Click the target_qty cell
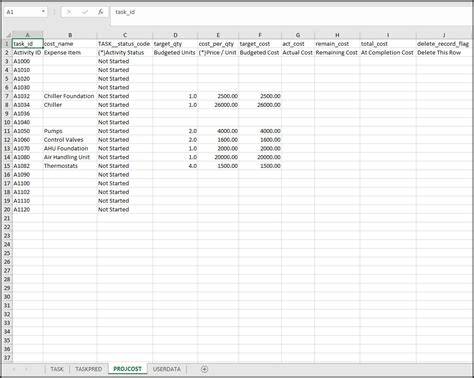The image size is (474, 378). coord(175,44)
